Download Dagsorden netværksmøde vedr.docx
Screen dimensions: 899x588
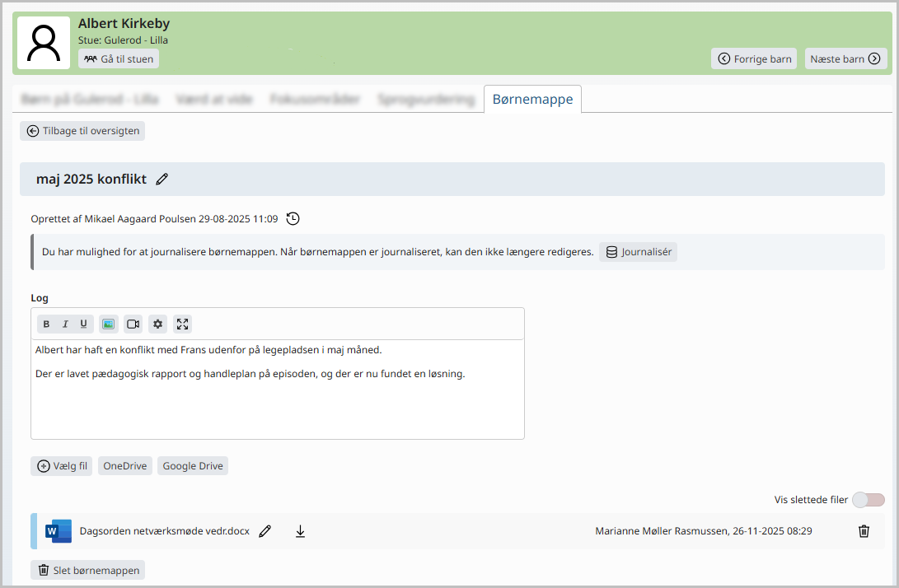coord(301,531)
